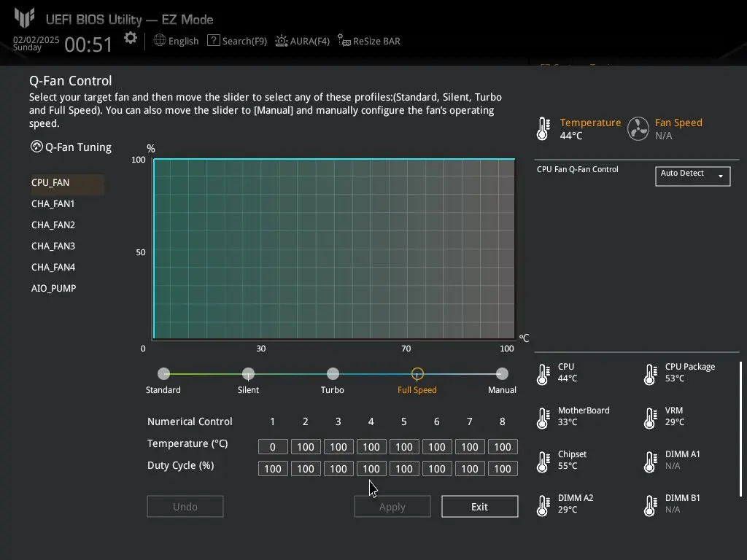Select the Turbo fan profile
The width and height of the screenshot is (747, 560).
333,374
